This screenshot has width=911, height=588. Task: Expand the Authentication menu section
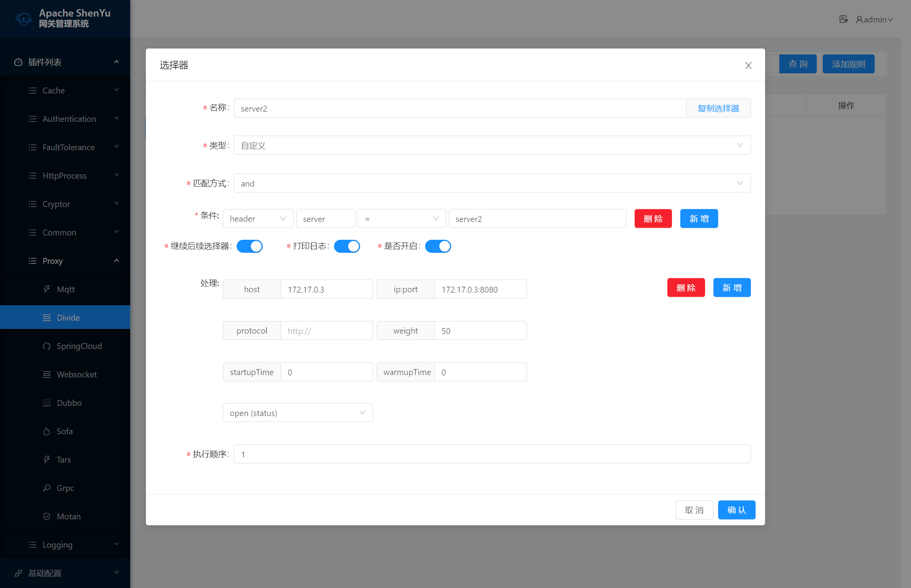pos(69,119)
